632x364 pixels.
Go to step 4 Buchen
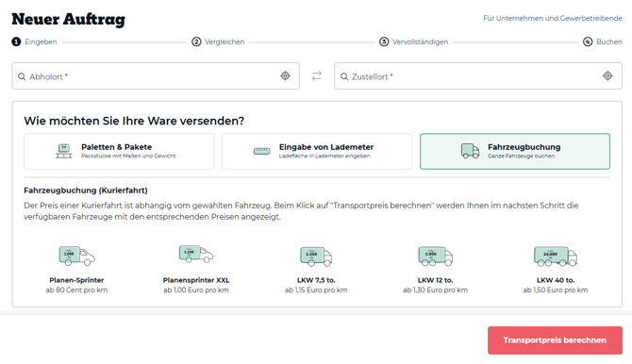click(x=603, y=41)
